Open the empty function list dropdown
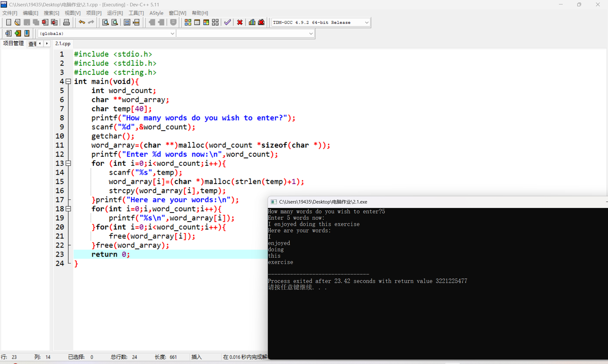This screenshot has height=364, width=608. click(311, 34)
